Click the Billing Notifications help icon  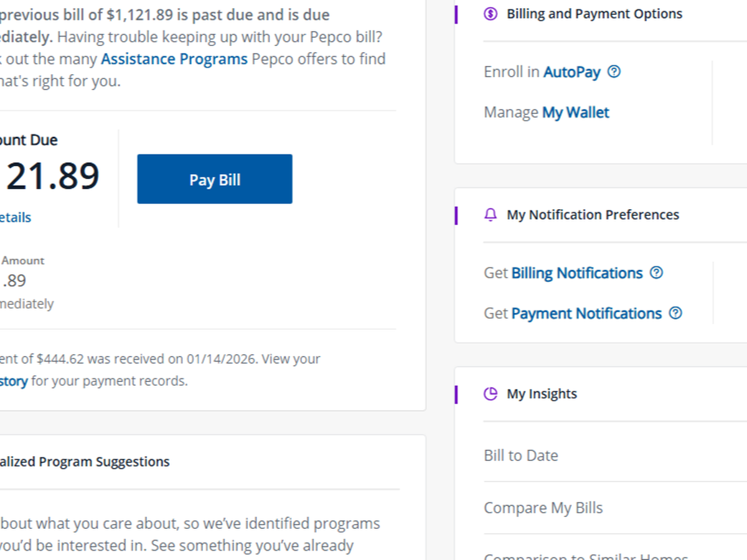click(x=656, y=273)
